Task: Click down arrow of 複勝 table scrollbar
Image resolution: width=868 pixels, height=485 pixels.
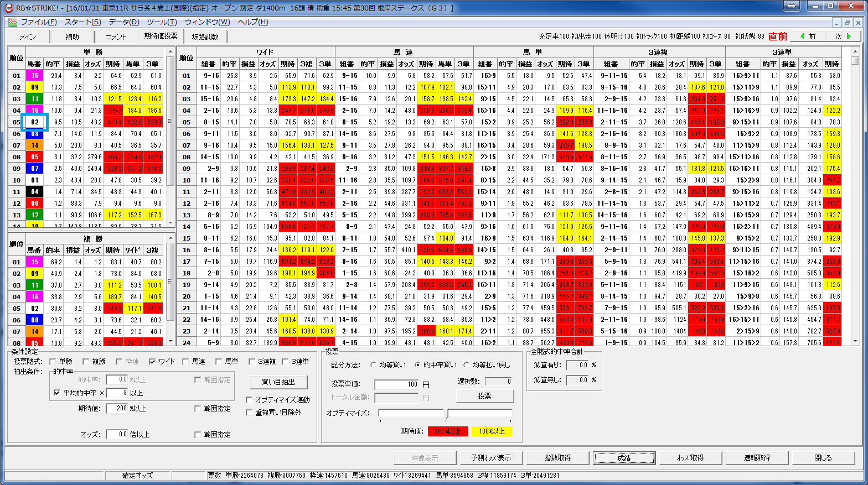Action: tap(170, 341)
